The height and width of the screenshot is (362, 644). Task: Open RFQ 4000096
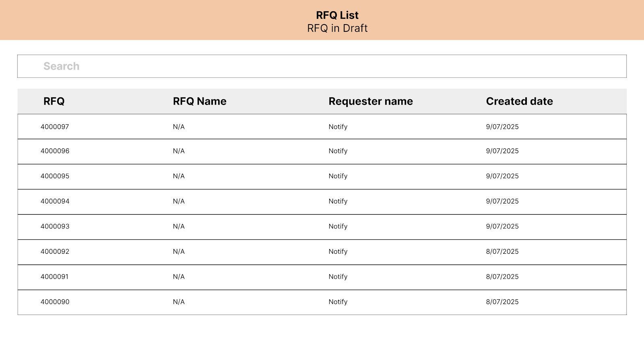click(55, 151)
